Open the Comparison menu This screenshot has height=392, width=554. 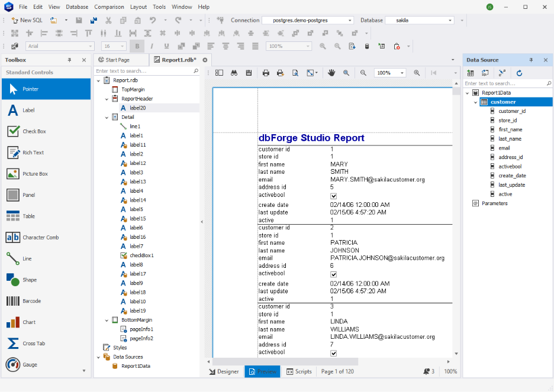109,7
